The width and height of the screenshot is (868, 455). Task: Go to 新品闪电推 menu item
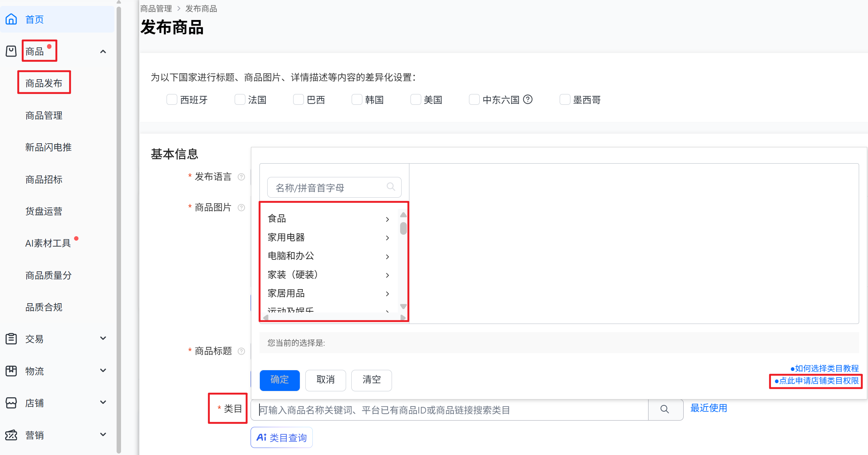click(x=48, y=147)
